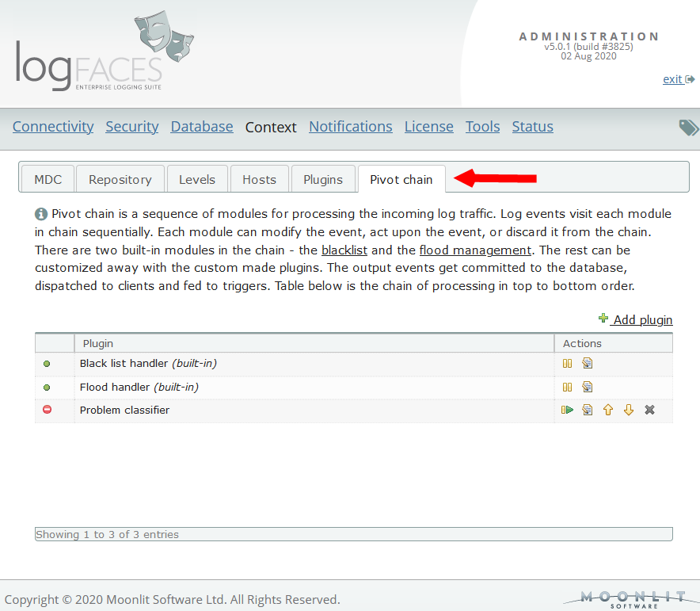Follow the blacklist hyperlink in description
The height and width of the screenshot is (611, 700).
tap(344, 250)
